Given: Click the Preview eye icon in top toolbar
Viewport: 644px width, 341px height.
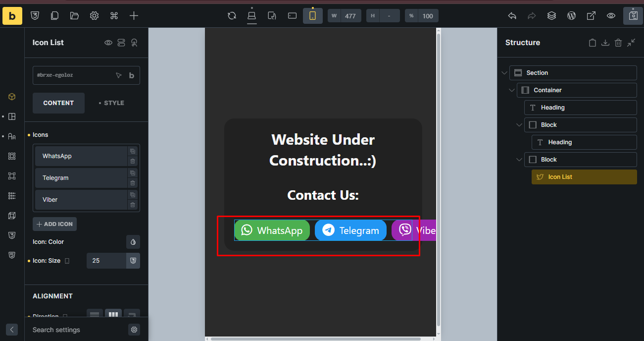Looking at the screenshot, I should [611, 16].
